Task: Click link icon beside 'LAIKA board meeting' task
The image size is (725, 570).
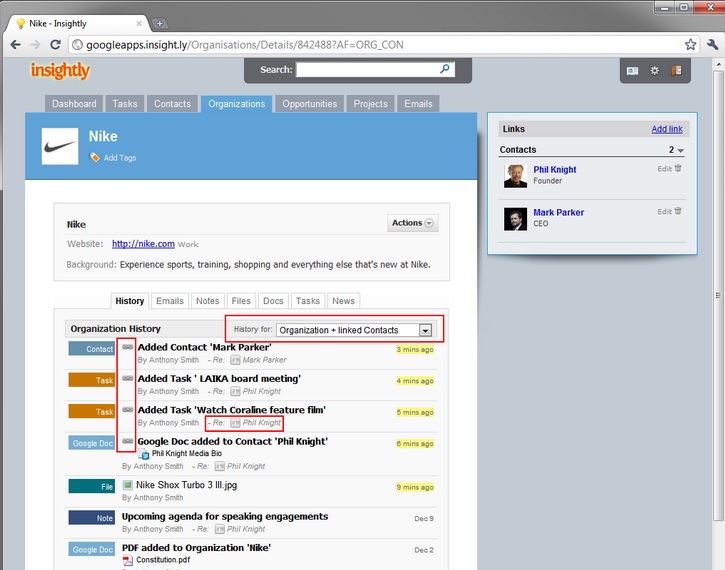Action: [128, 378]
